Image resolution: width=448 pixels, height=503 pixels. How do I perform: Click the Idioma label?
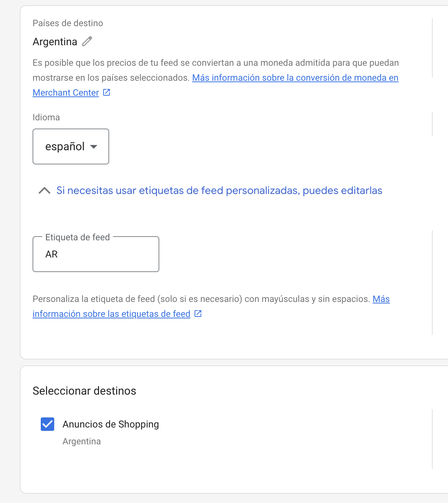pyautogui.click(x=46, y=117)
